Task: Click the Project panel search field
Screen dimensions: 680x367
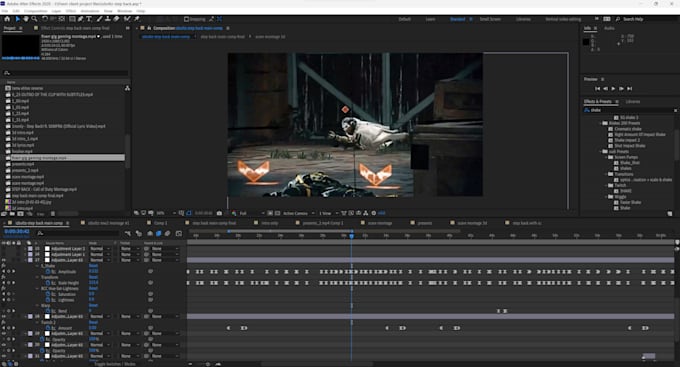Action: pyautogui.click(x=65, y=73)
